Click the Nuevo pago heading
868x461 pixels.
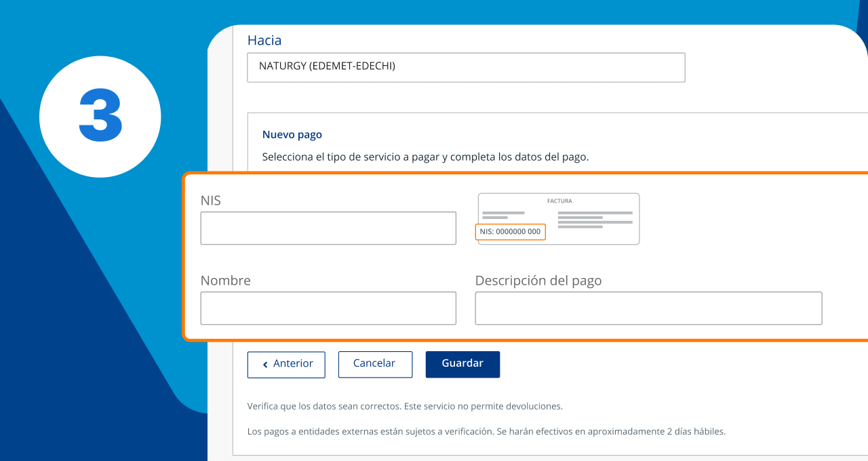(x=292, y=135)
